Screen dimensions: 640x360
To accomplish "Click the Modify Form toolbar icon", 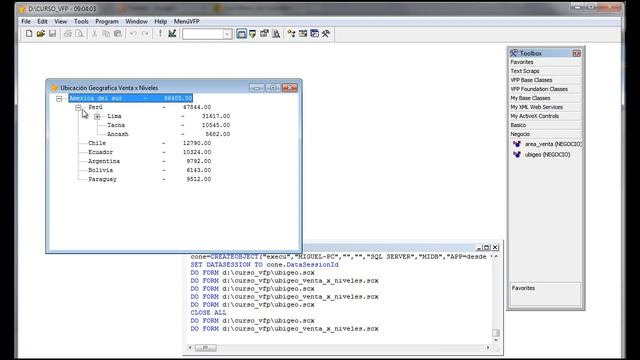I will (x=172, y=33).
